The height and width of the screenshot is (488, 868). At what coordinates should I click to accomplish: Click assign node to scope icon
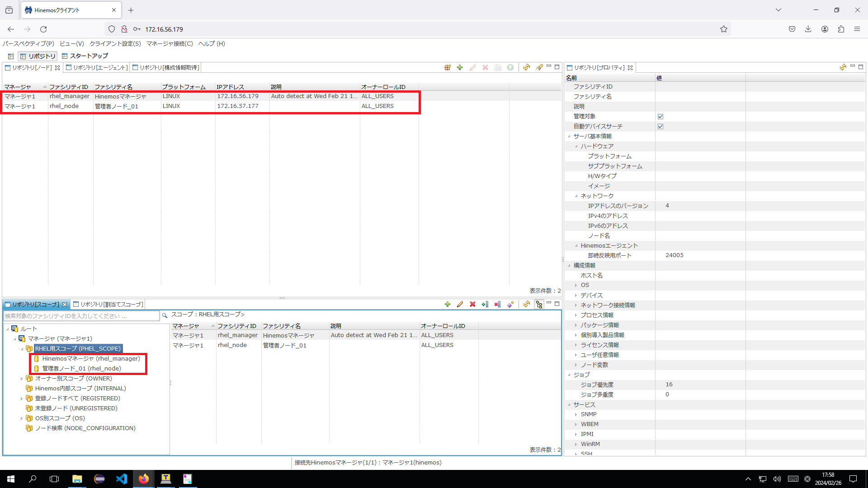point(485,304)
